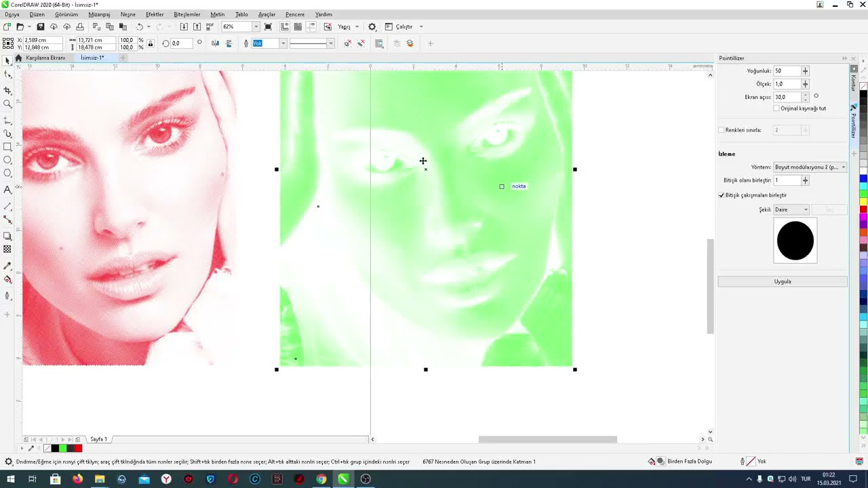Expand the Open file arrow dropdown
Screen dimensions: 868x488
pyautogui.click(x=28, y=26)
